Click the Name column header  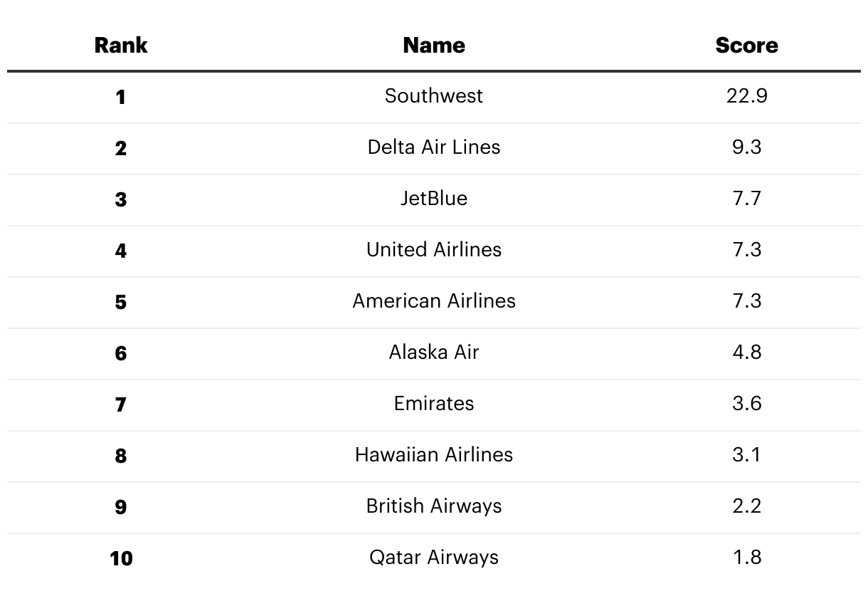pos(434,46)
